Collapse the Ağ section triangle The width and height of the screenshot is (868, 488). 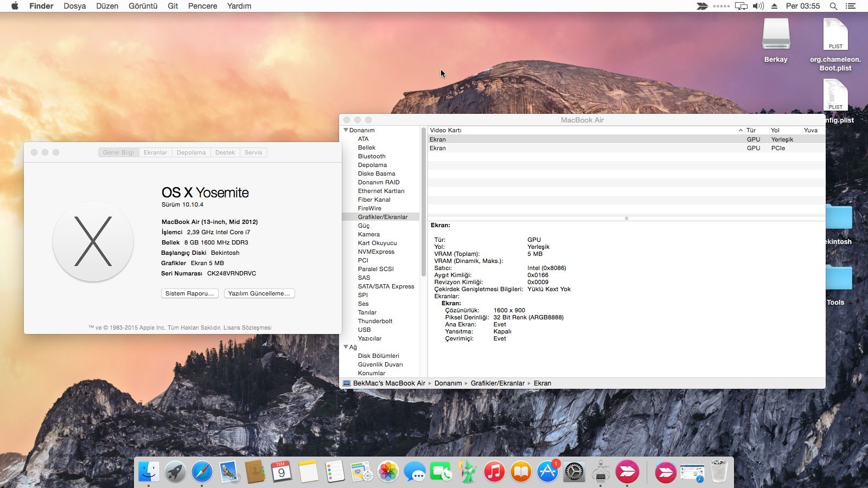(346, 347)
